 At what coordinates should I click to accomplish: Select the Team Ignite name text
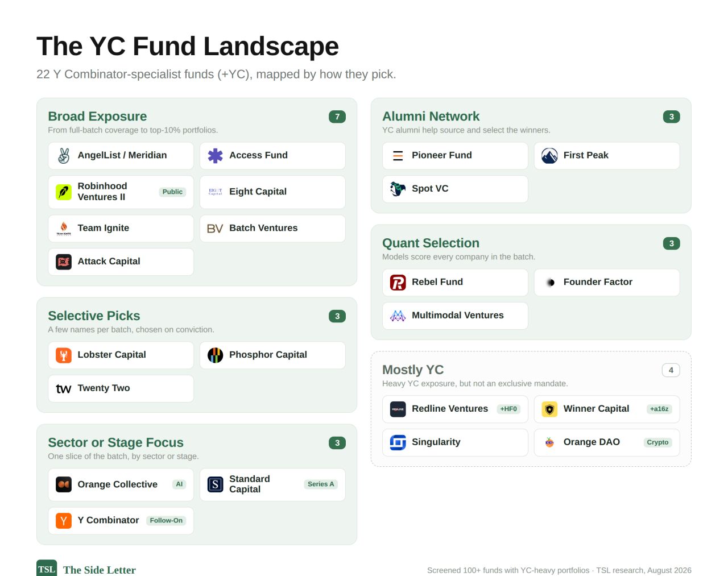pyautogui.click(x=104, y=228)
